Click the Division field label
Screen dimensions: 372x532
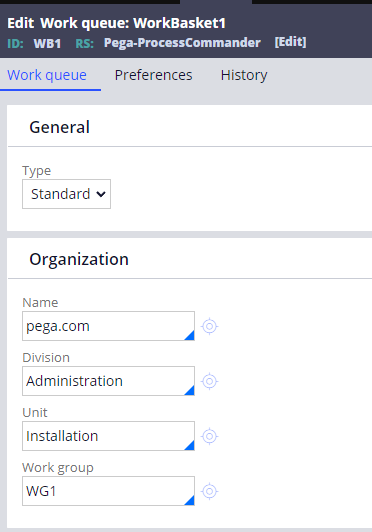point(46,358)
